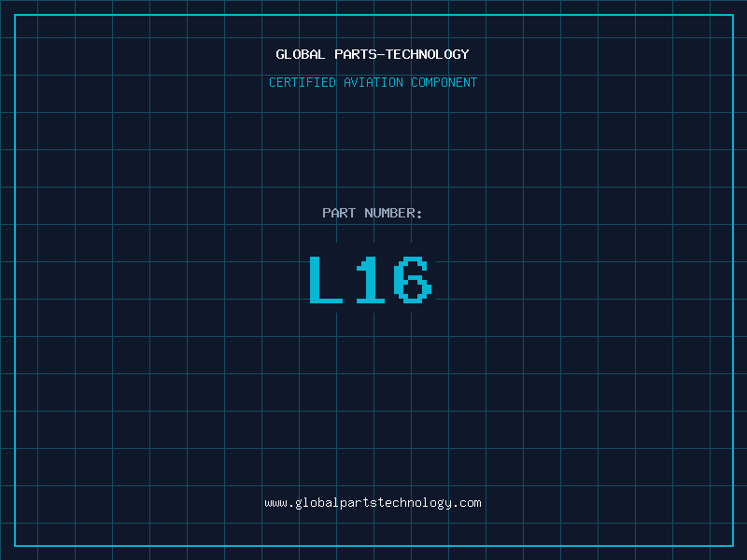Select the L16 part number value
This screenshot has height=560, width=747.
pos(371,279)
